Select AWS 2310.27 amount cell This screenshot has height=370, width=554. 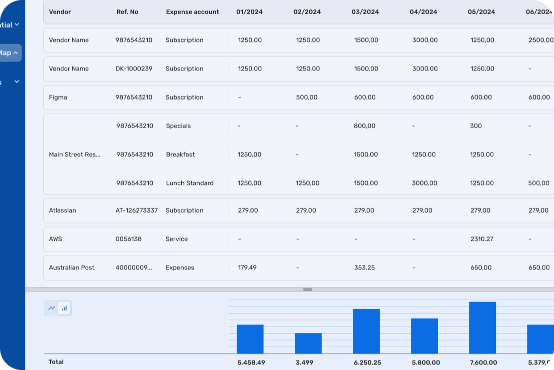482,239
